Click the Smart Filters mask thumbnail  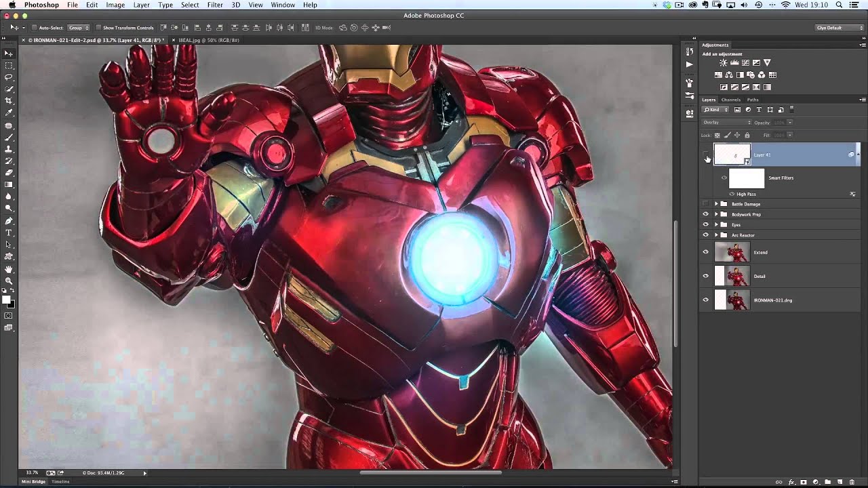pos(747,178)
